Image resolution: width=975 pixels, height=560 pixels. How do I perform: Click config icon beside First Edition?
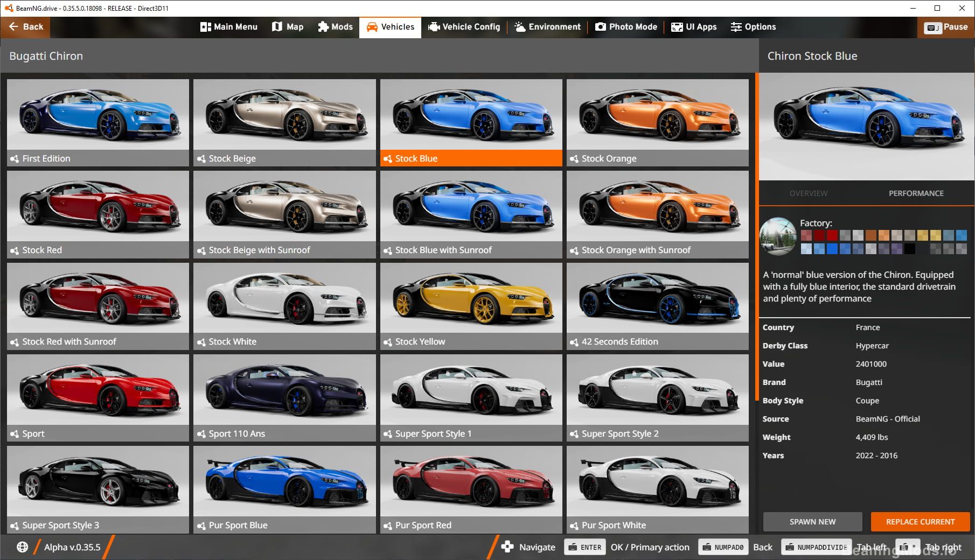tap(15, 159)
